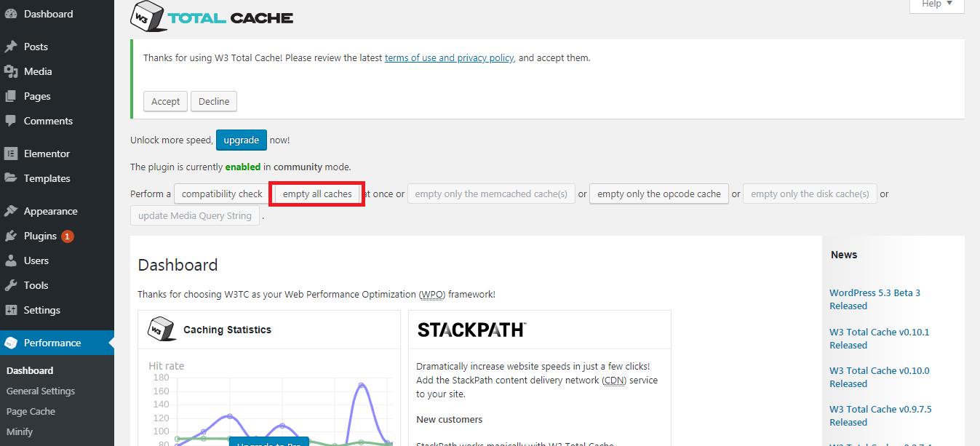Viewport: 980px width, 446px height.
Task: Open terms of use and privacy policy link
Action: click(450, 57)
